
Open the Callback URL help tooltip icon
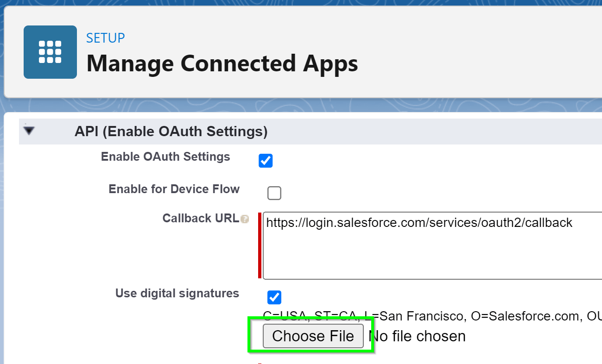click(x=245, y=219)
